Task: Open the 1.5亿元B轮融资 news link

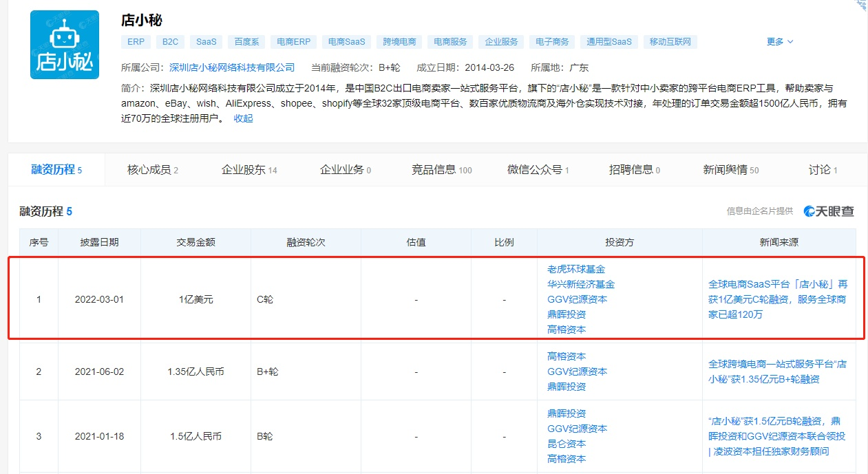Action: 777,436
